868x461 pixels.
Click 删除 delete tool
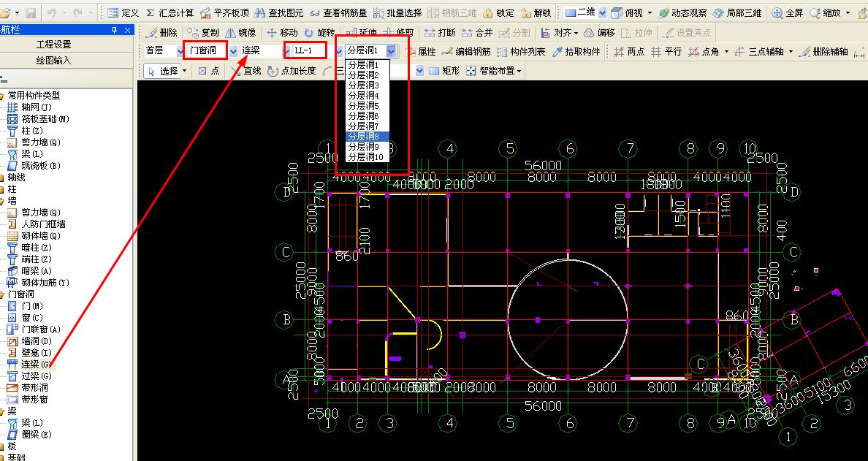[161, 33]
